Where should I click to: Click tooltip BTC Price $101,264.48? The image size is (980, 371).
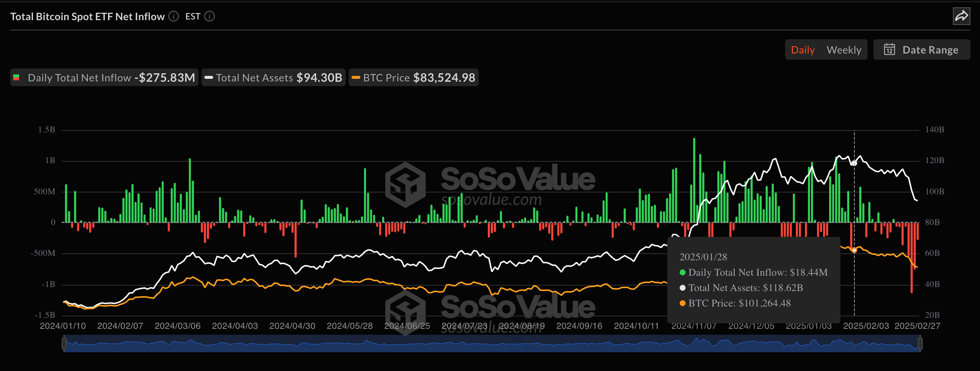(735, 303)
